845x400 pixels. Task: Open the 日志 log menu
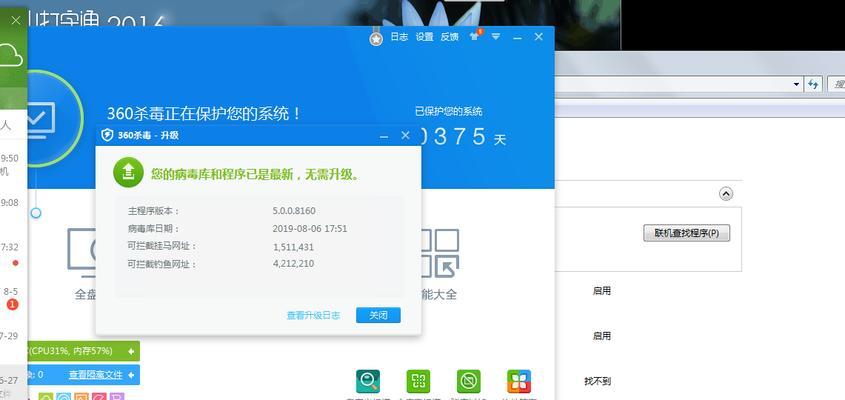[x=399, y=37]
